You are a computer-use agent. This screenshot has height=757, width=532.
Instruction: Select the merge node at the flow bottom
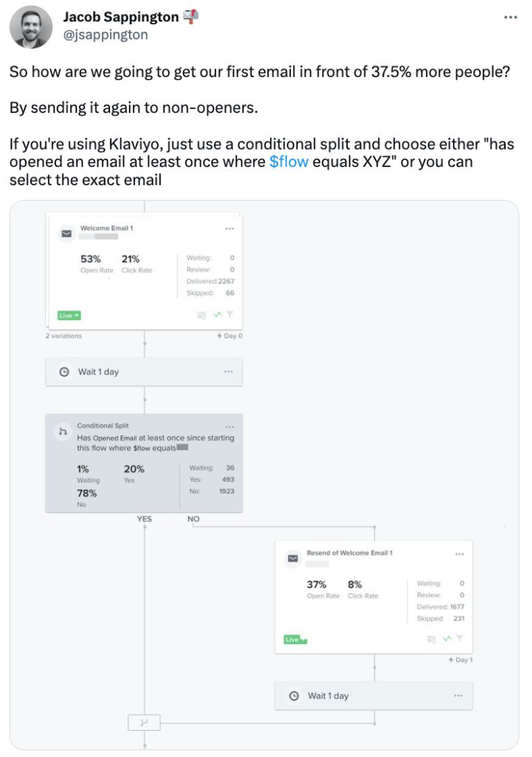143,722
